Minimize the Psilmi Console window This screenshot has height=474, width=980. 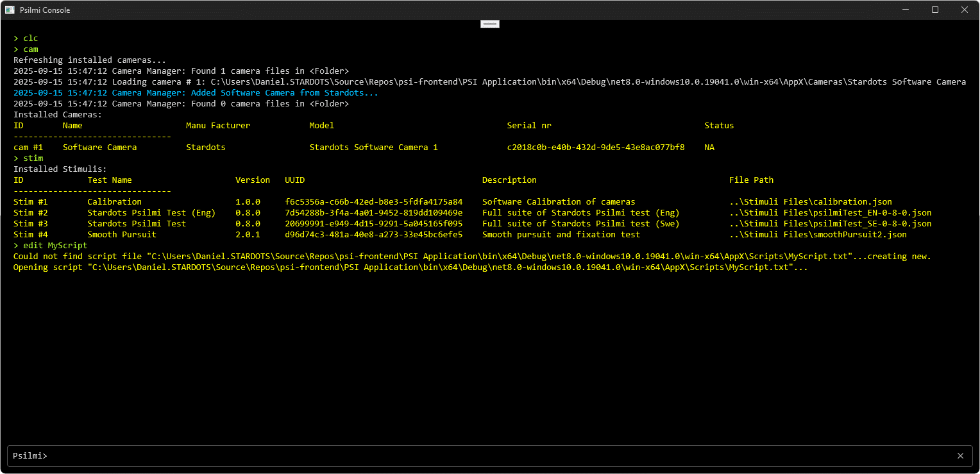[x=906, y=10]
